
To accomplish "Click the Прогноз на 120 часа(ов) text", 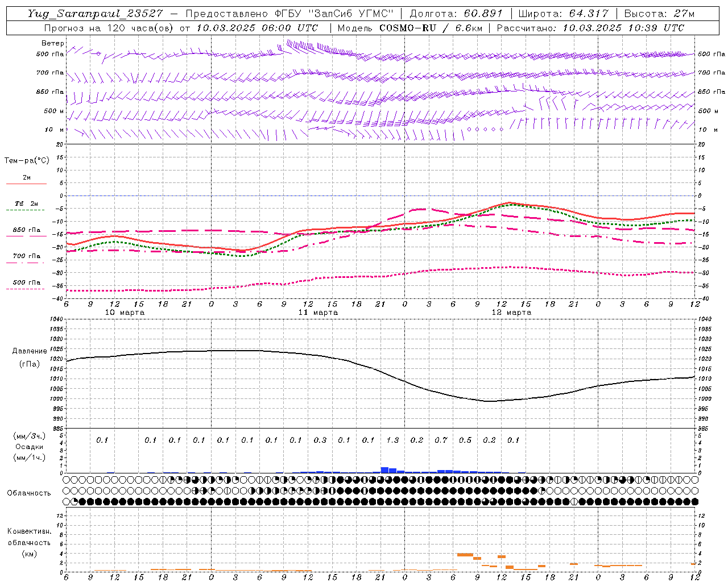I will 109,27.
